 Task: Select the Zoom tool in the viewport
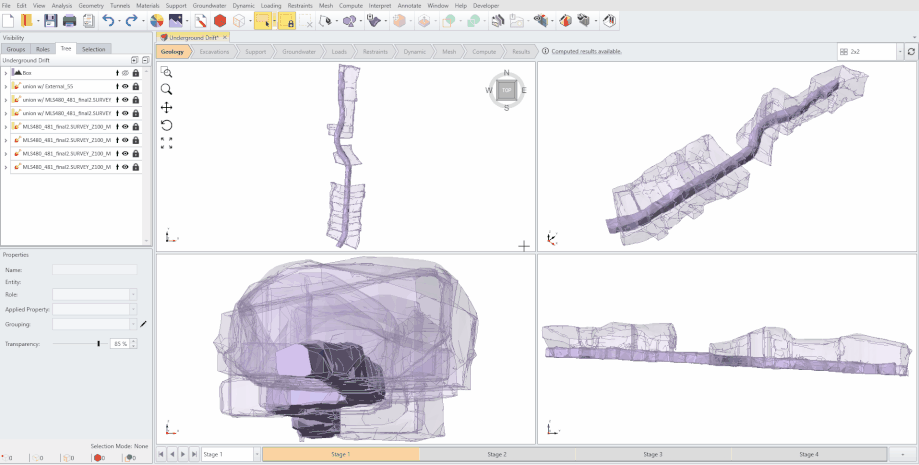point(166,90)
